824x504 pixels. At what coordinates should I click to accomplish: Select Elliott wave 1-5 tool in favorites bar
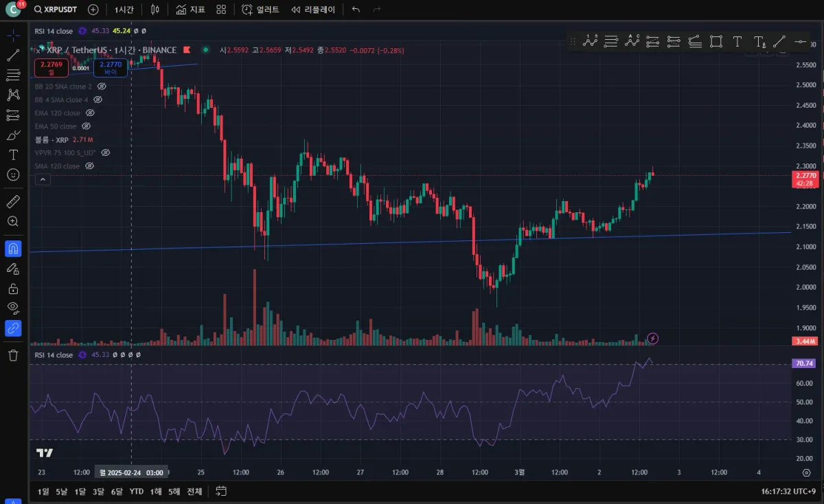[x=590, y=42]
